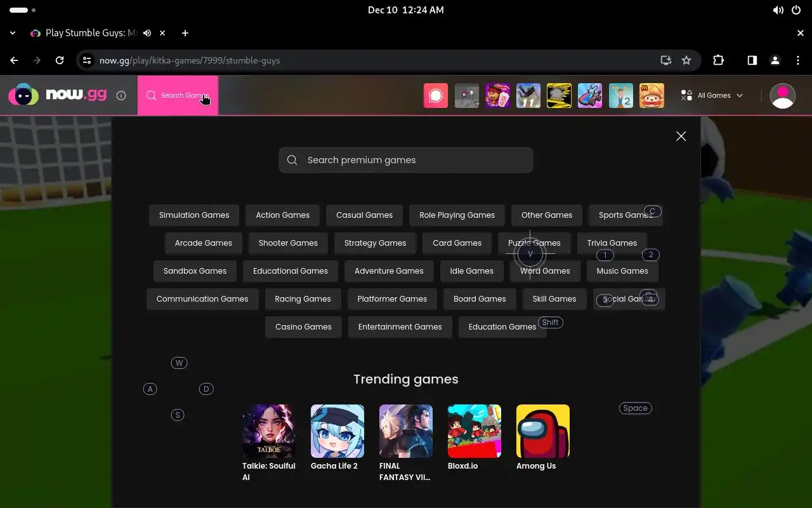Select the Arcade Games category
812x508 pixels.
tap(204, 243)
